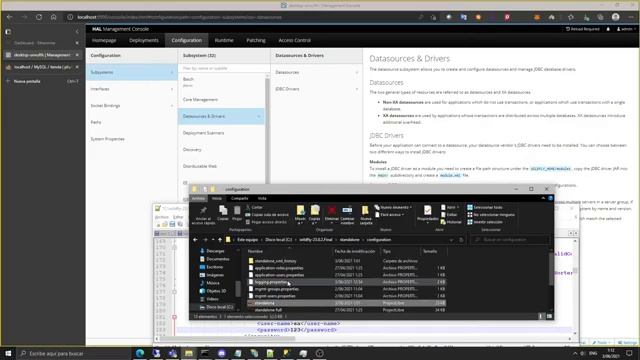The image size is (640, 360).
Task: Select Deployment Scanners subsystem
Action: 221,133
